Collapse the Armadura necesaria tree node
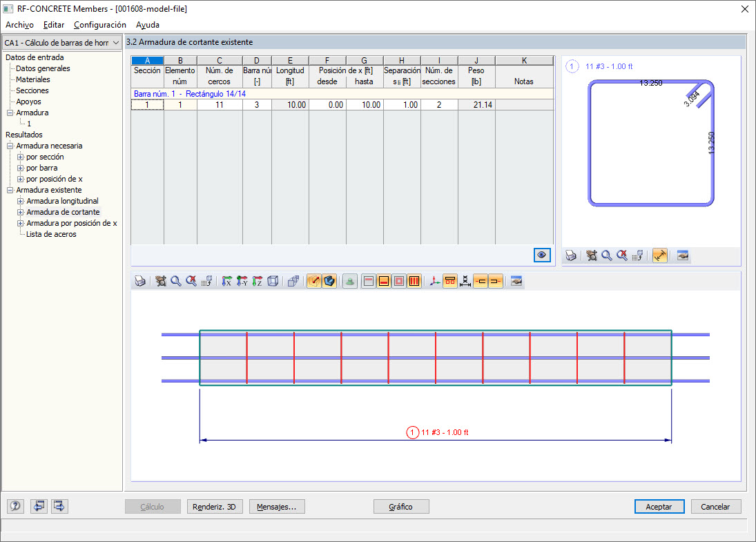This screenshot has width=756, height=542. (x=10, y=146)
